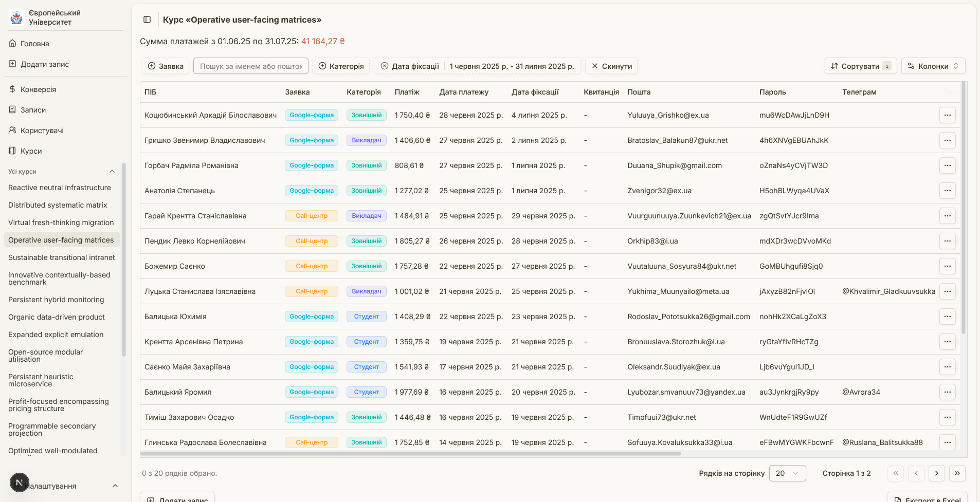Open the Колонки column selector

tap(933, 66)
